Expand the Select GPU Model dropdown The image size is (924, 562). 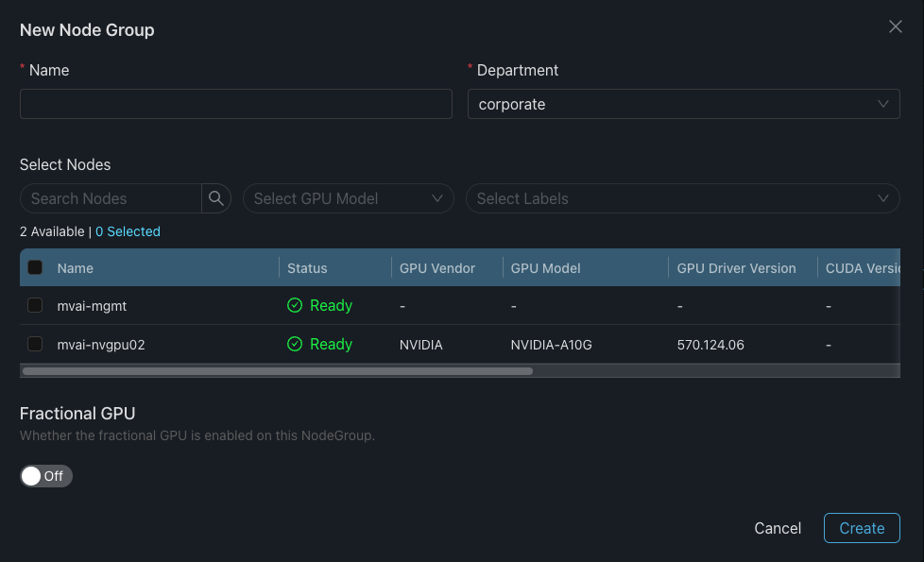(348, 198)
